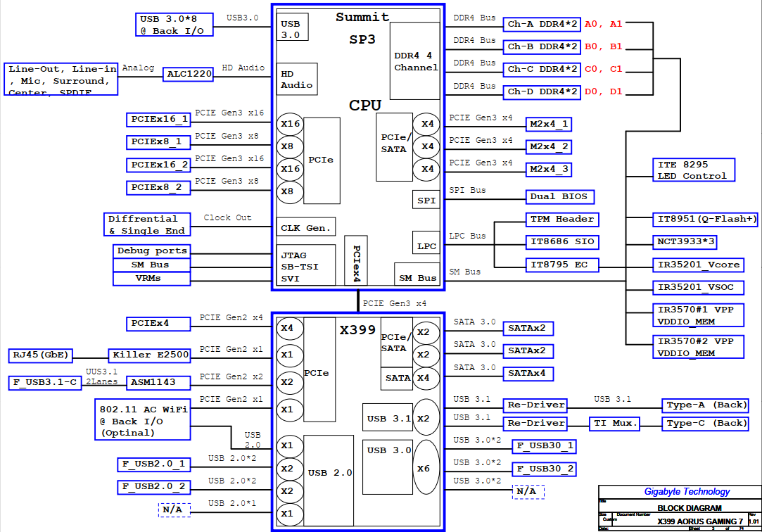Screen dimensions: 762x532
Task: Click the ITE 8295 LED Control box
Action: 694,170
